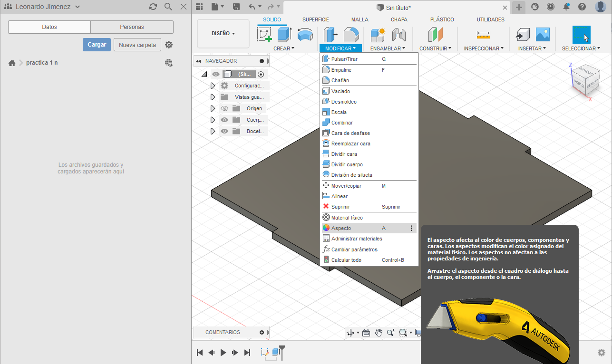The image size is (612, 364).
Task: Open the data panel search magnifier
Action: (168, 7)
